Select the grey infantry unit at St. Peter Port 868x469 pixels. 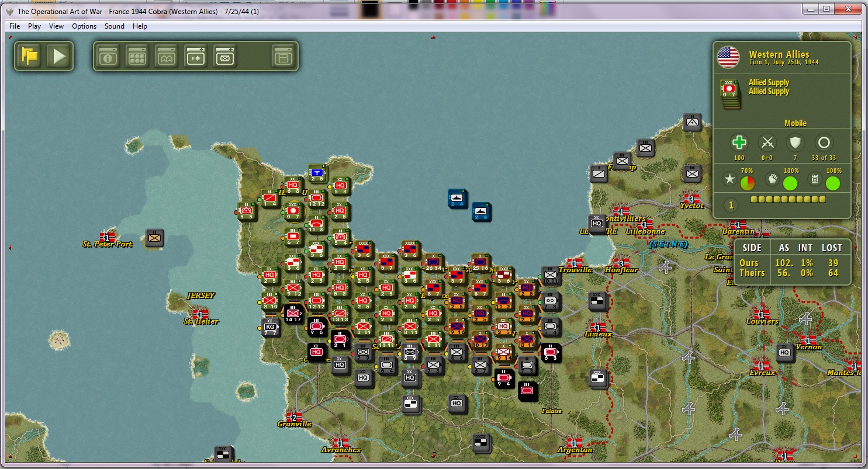(154, 238)
